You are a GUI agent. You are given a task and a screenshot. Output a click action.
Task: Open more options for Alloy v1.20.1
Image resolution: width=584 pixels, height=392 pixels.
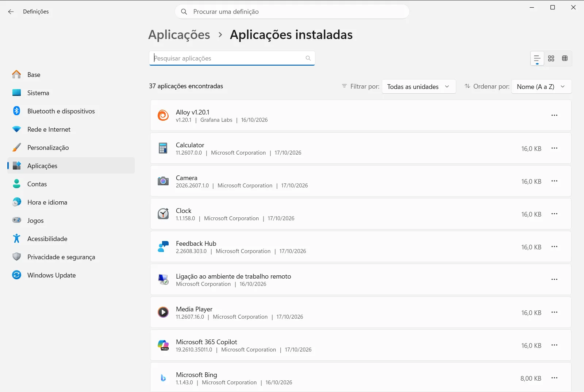[x=554, y=115]
